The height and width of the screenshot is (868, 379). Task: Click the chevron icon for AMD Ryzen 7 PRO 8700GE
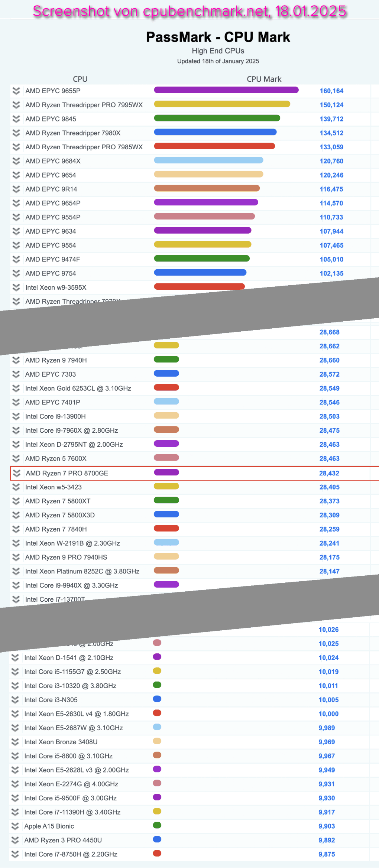(x=16, y=473)
